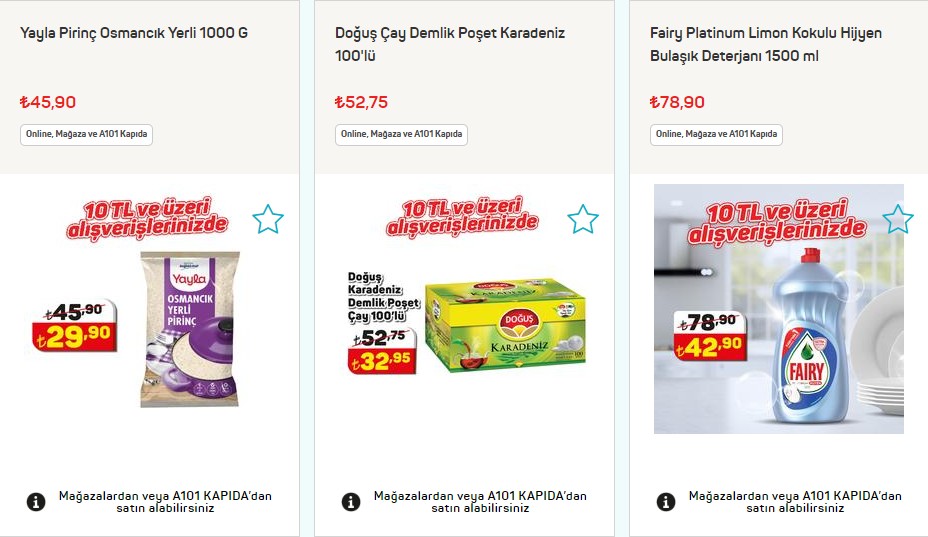Click the ₺78,90 price on Fairy card
Image resolution: width=928 pixels, height=537 pixels.
(x=677, y=102)
